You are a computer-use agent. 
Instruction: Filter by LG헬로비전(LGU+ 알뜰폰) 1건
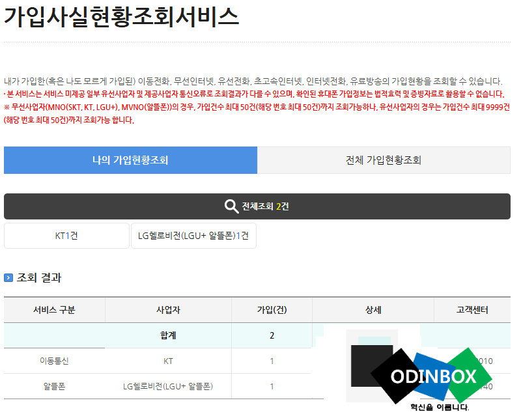coord(193,236)
